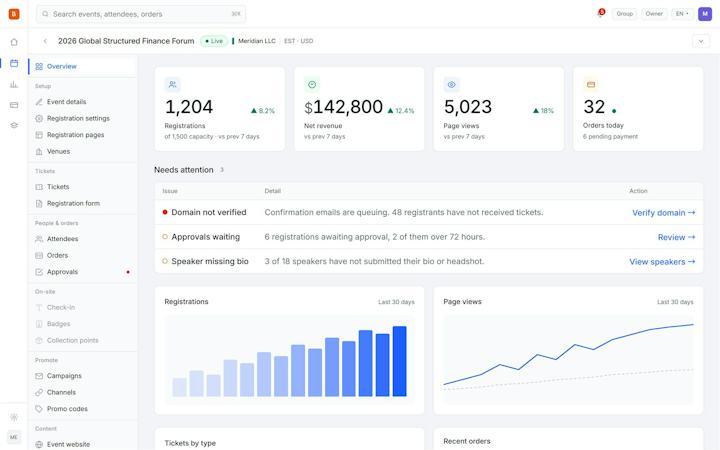Open the purple M user avatar menu
720x450 pixels.
[x=705, y=14]
